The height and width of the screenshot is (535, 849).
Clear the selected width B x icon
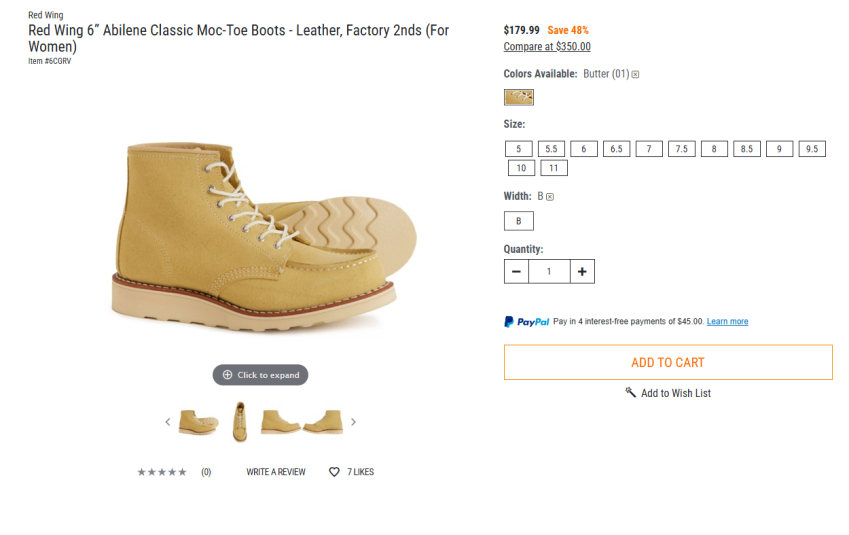tap(550, 197)
